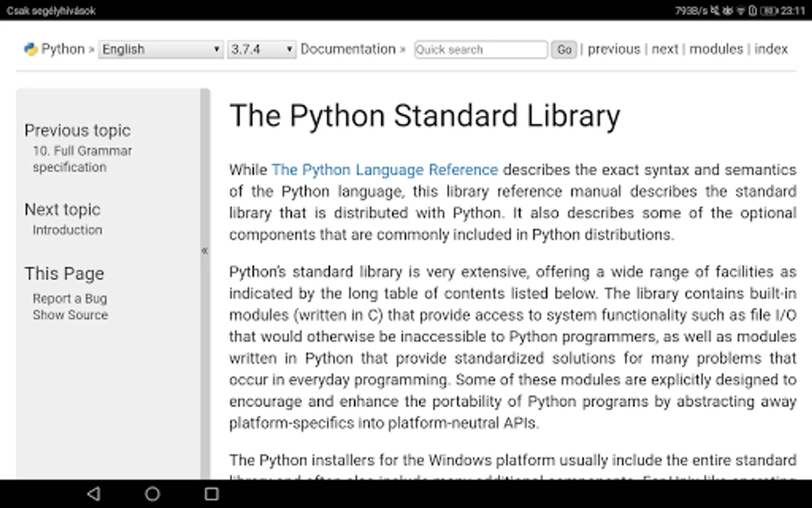The width and height of the screenshot is (812, 508).
Task: Tap the 23:11 clock
Action: (793, 11)
